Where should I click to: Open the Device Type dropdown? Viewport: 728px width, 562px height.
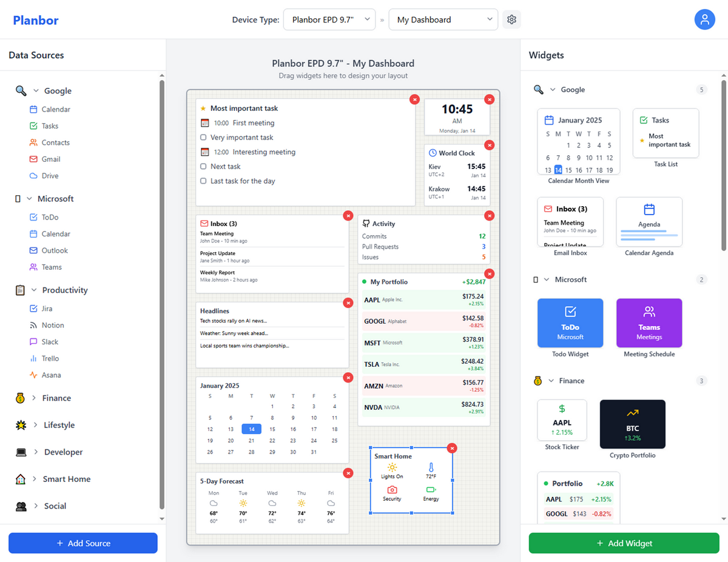329,19
